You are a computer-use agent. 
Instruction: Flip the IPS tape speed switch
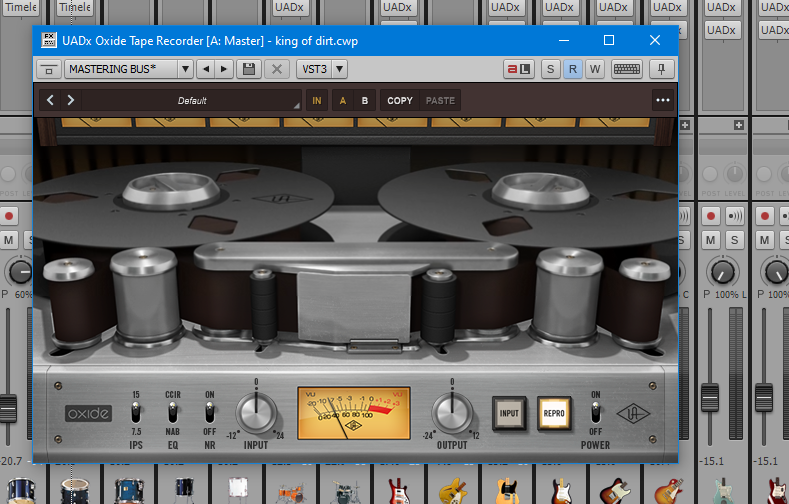136,413
